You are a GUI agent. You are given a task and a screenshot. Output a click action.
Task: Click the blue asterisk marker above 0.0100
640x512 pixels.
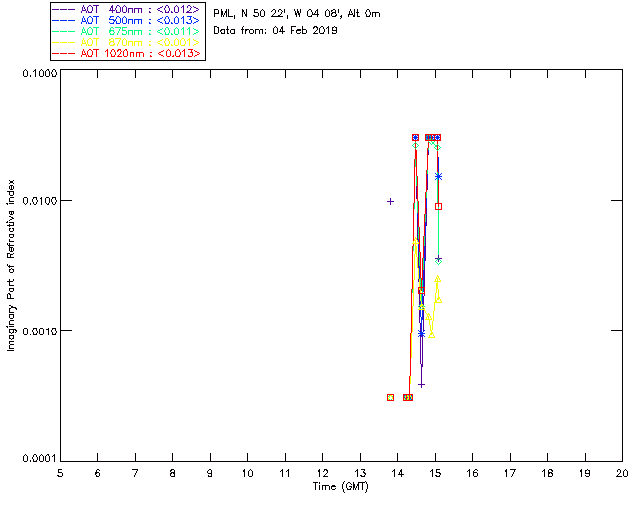click(438, 176)
